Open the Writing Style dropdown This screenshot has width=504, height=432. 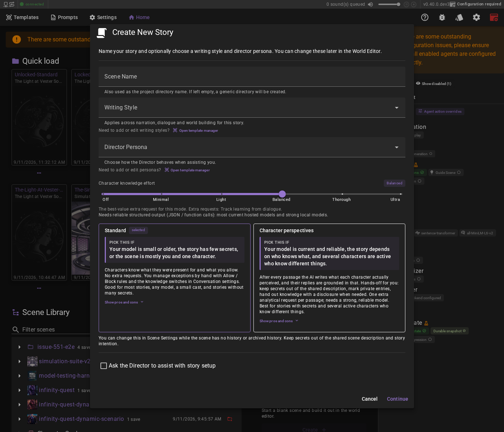point(252,108)
